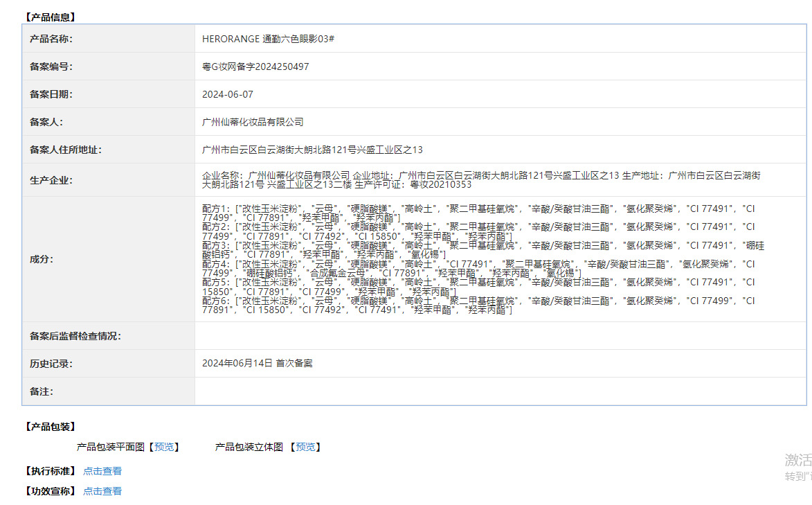Image resolution: width=812 pixels, height=505 pixels.
Task: Click the 功效宣称 section heading
Action: [51, 491]
